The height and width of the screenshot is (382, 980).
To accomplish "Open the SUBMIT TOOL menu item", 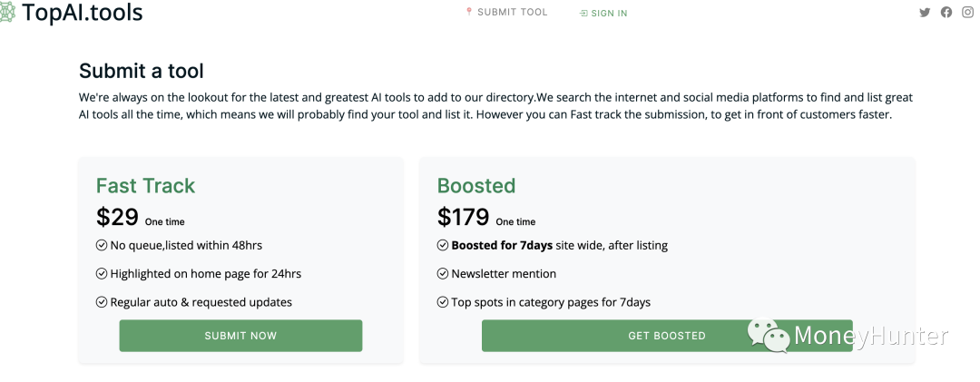I will (x=513, y=12).
